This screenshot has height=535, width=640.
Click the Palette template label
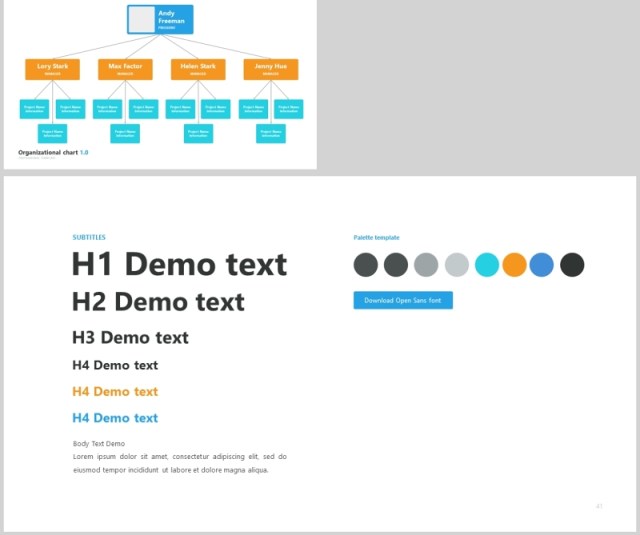pyautogui.click(x=376, y=238)
